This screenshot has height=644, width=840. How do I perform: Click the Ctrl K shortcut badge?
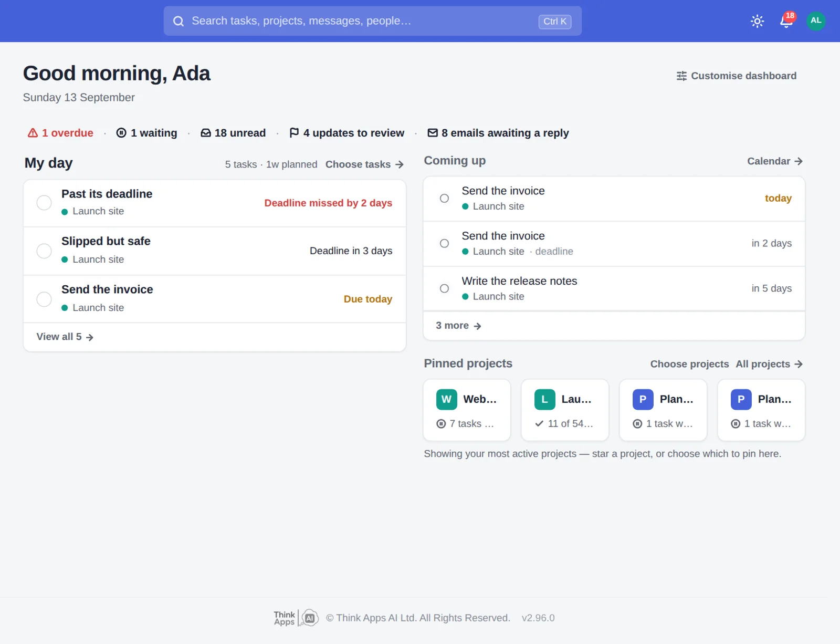555,22
